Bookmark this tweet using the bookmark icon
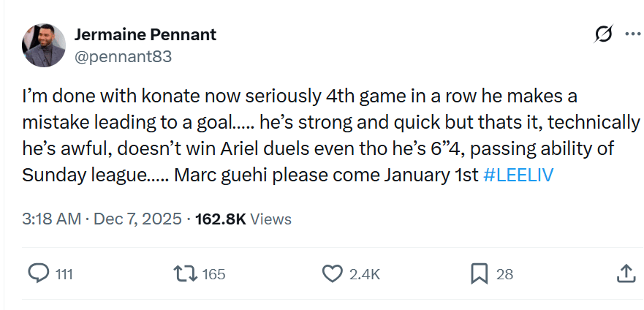The image size is (644, 310). [x=479, y=273]
